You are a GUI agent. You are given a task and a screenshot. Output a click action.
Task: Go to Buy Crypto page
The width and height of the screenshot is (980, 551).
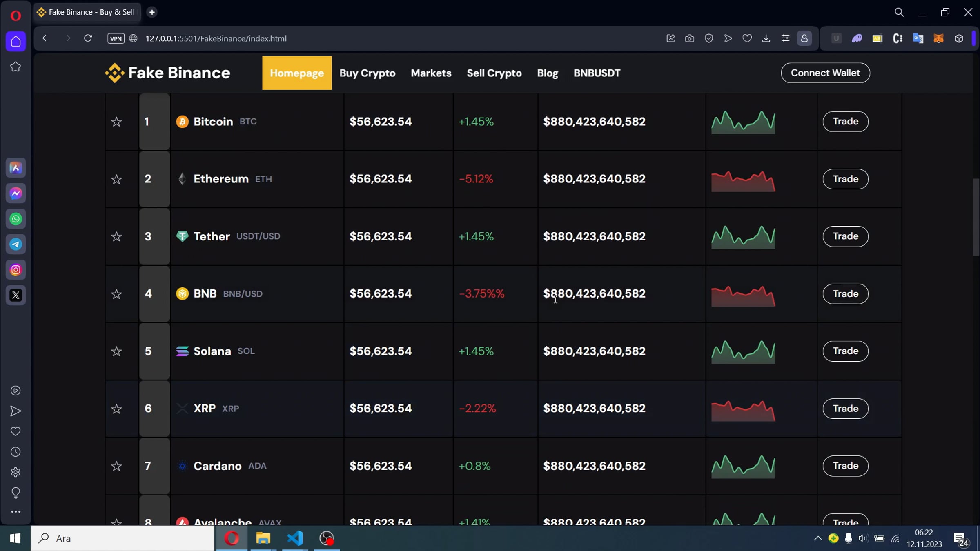pos(367,73)
